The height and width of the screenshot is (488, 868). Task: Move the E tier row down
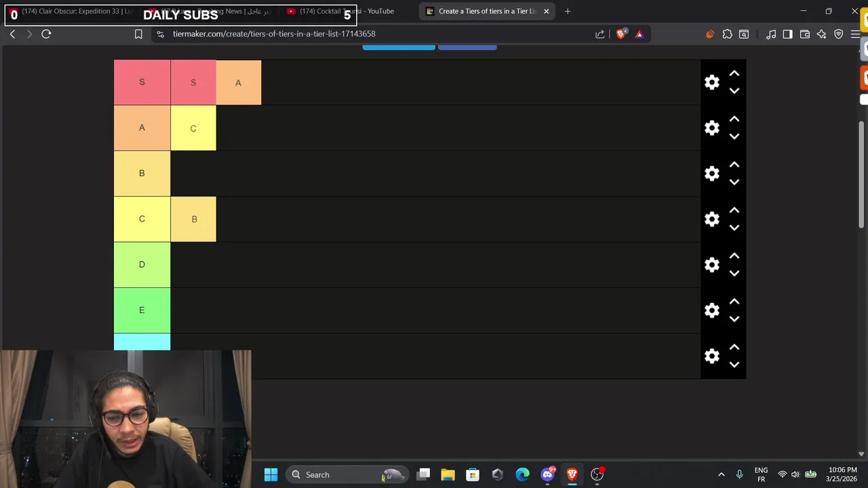tap(734, 319)
